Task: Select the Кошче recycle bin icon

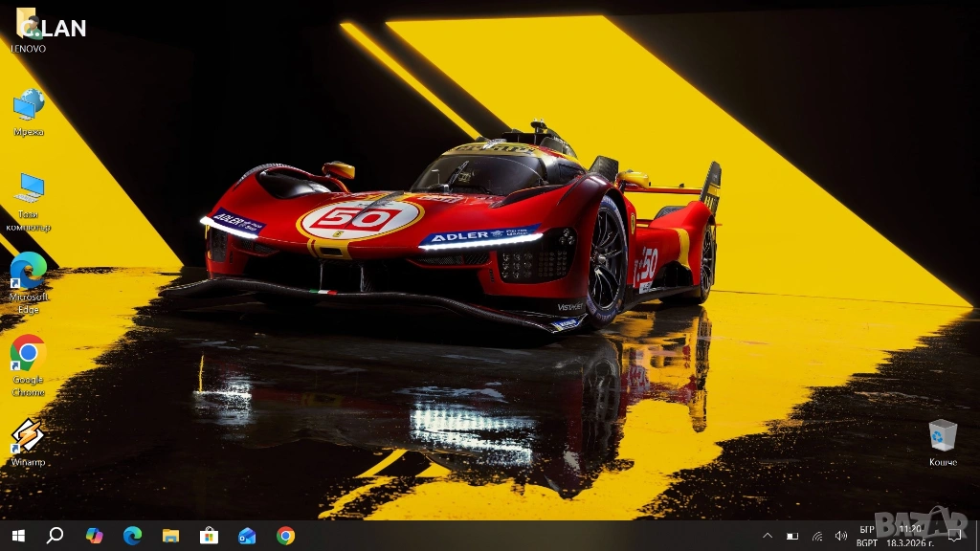Action: [943, 436]
